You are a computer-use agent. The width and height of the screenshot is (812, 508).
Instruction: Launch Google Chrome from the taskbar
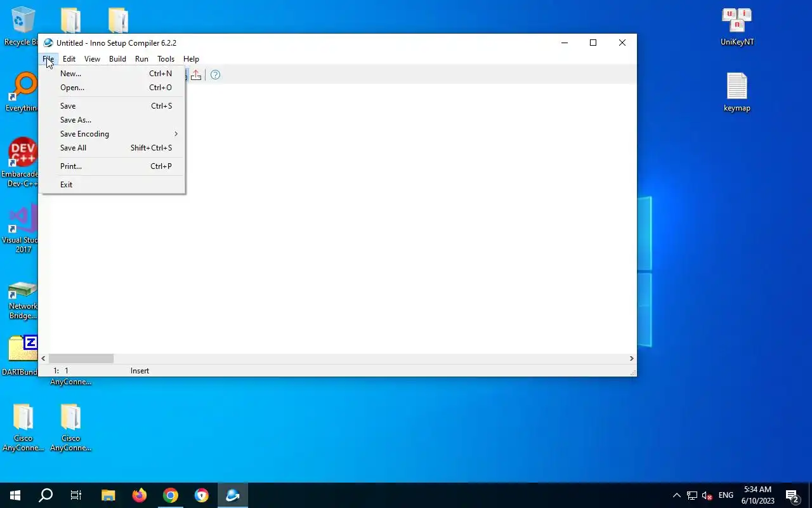(x=171, y=495)
